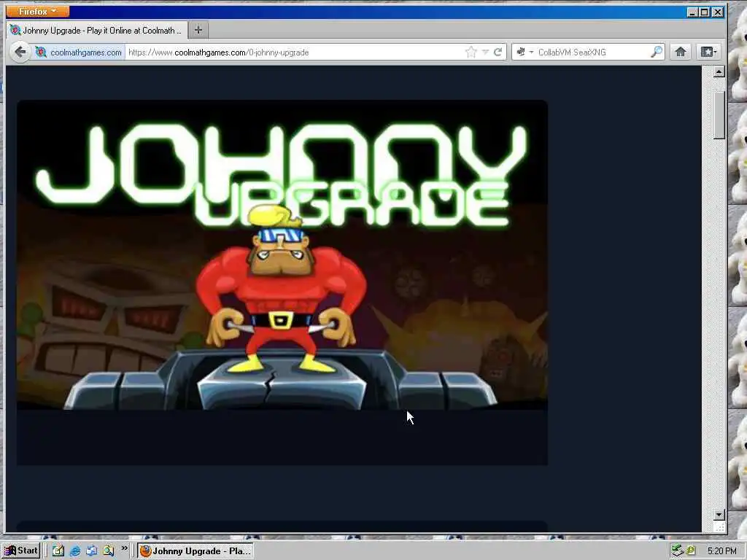This screenshot has width=747, height=560.
Task: Maximize the Firefox window
Action: click(x=705, y=12)
